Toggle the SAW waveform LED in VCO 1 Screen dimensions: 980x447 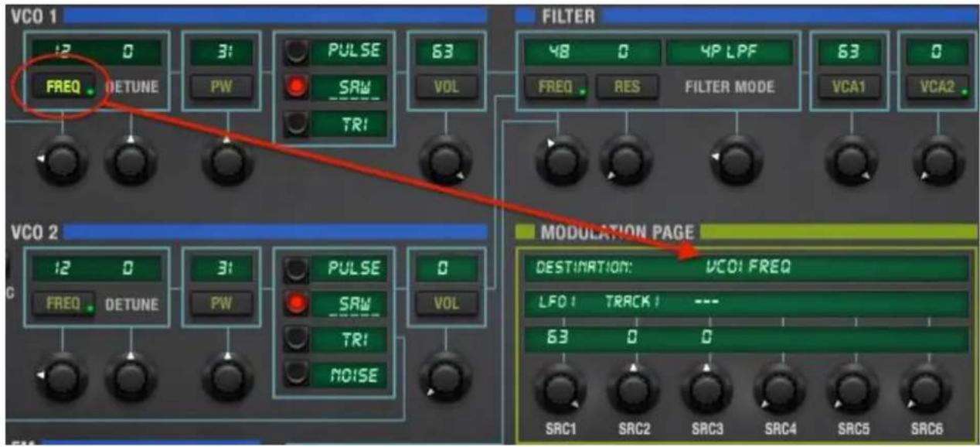[296, 87]
